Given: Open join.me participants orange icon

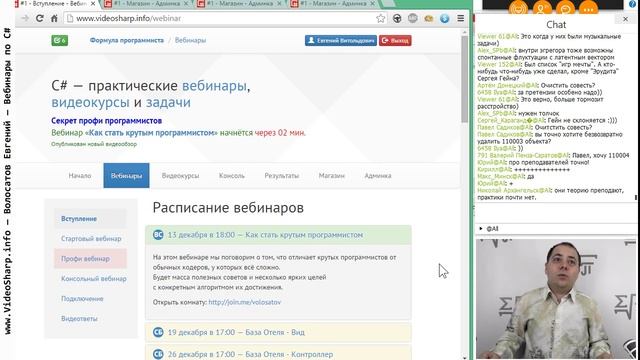Looking at the screenshot, I should [x=542, y=7].
